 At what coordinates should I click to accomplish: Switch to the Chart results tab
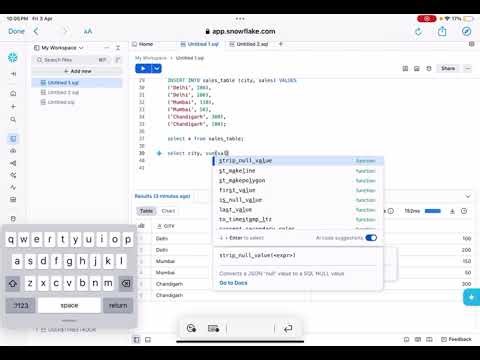click(168, 211)
